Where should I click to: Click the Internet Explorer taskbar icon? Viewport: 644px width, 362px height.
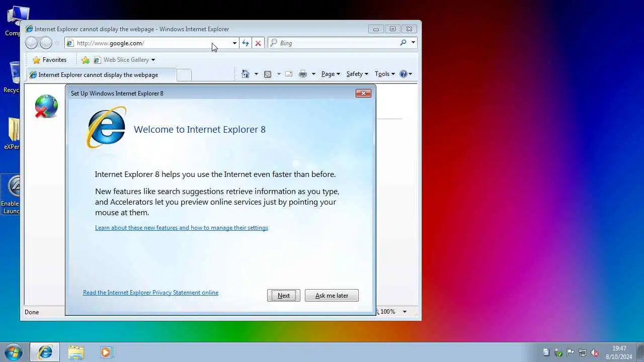[45, 352]
